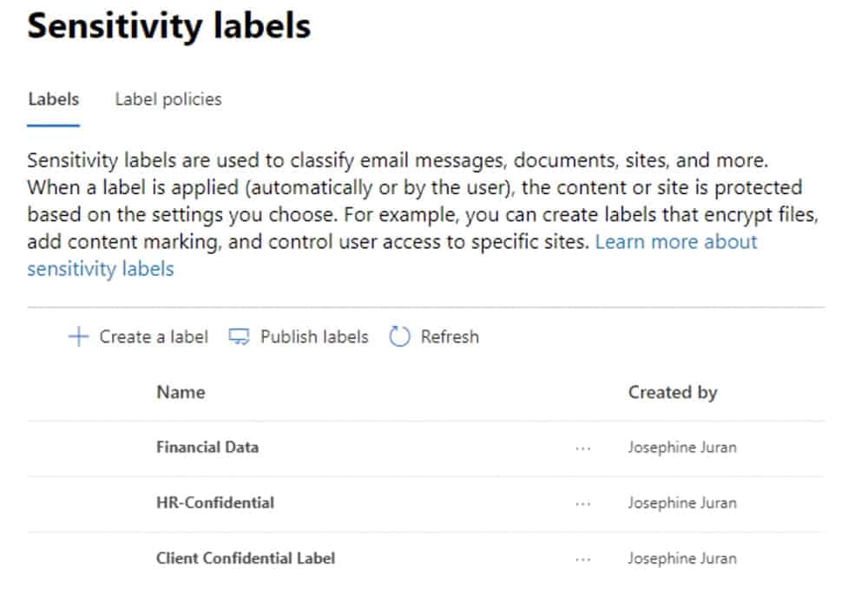Open the Learn more about sensitivity labels link
This screenshot has height=602, width=868.
[676, 242]
